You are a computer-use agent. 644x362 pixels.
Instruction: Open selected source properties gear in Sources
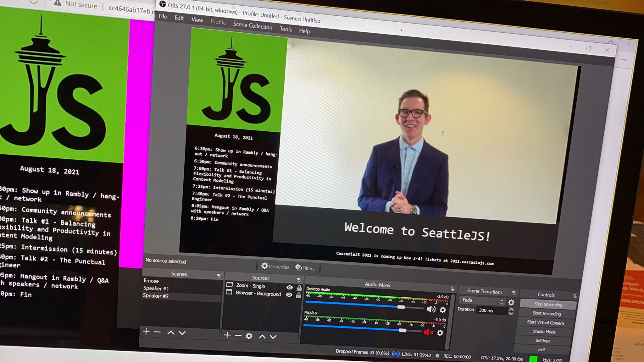pyautogui.click(x=249, y=336)
